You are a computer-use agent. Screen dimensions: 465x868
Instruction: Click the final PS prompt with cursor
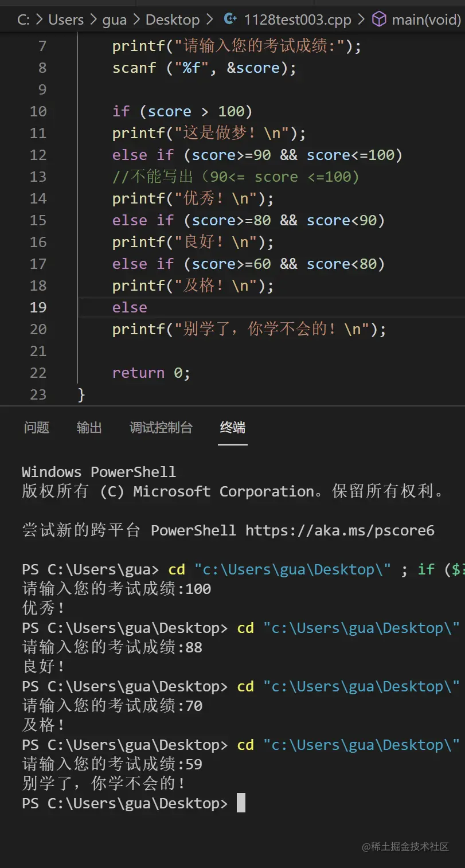[x=134, y=803]
